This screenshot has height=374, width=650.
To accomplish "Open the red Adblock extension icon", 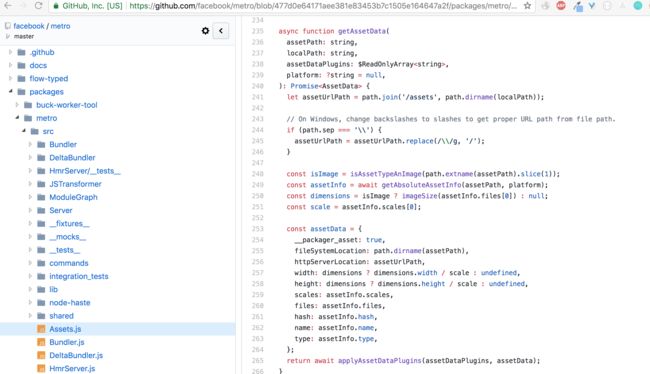I will pyautogui.click(x=561, y=6).
